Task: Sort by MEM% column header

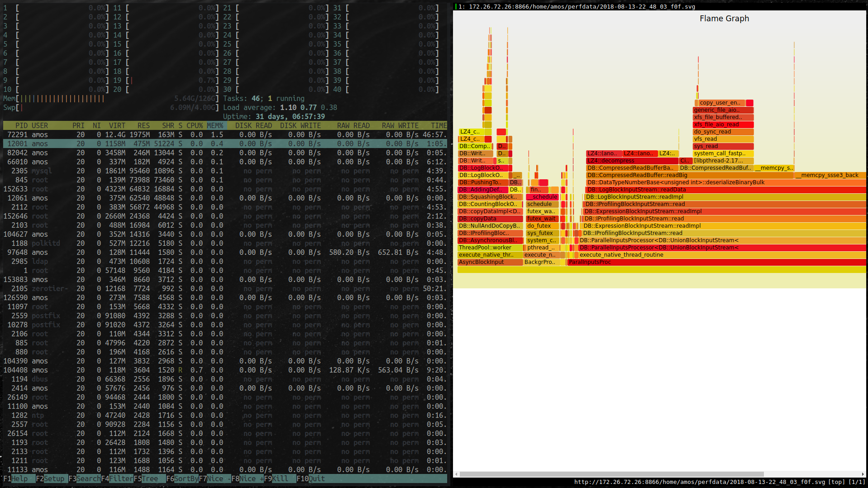Action: click(x=215, y=125)
